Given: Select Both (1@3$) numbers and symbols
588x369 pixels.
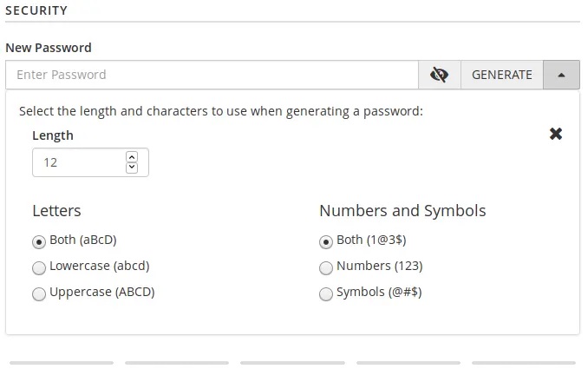Looking at the screenshot, I should 326,241.
